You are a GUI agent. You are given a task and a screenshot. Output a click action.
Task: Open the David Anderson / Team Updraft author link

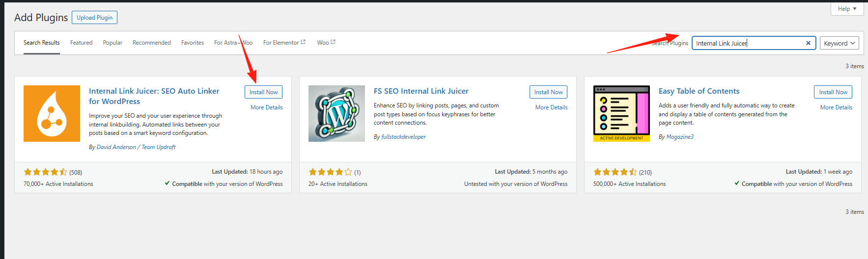coord(136,147)
